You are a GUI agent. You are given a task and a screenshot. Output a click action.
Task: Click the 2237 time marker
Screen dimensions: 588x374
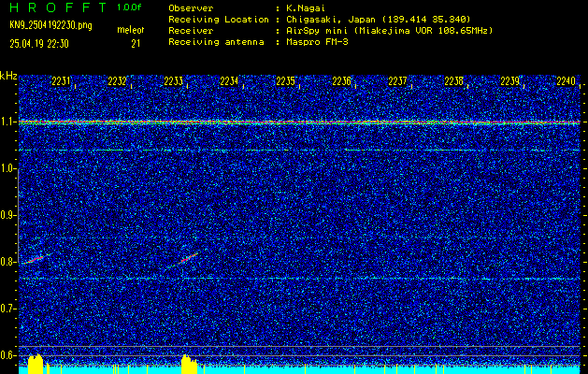tap(397, 81)
